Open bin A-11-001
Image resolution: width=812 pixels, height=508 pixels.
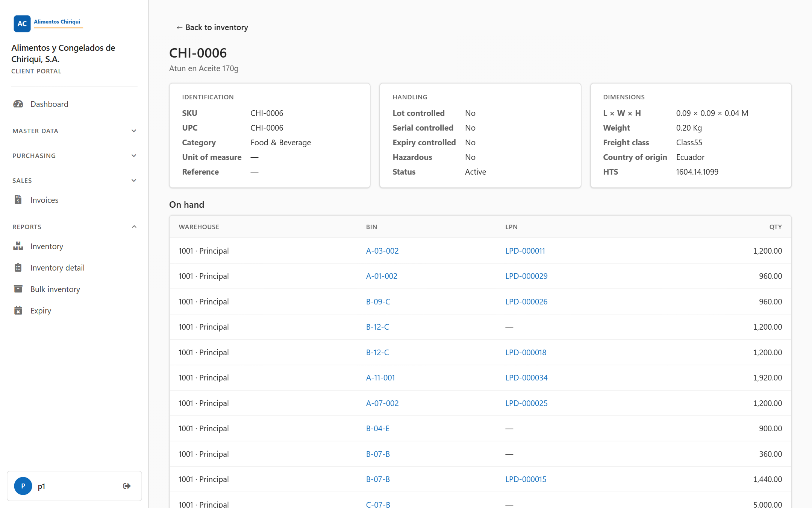click(380, 377)
